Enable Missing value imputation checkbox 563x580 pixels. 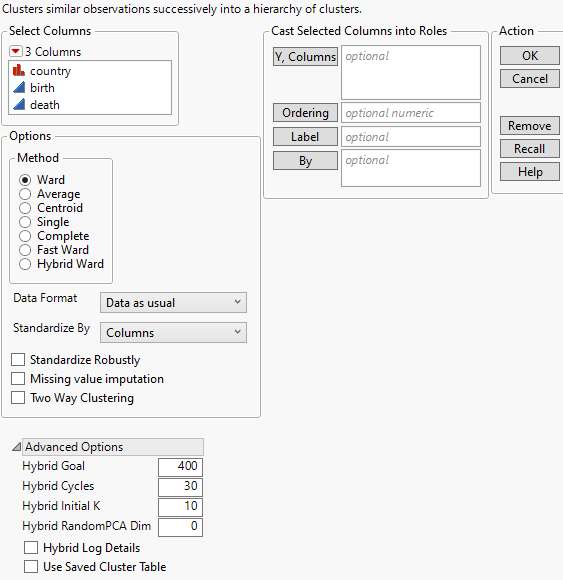click(x=18, y=379)
